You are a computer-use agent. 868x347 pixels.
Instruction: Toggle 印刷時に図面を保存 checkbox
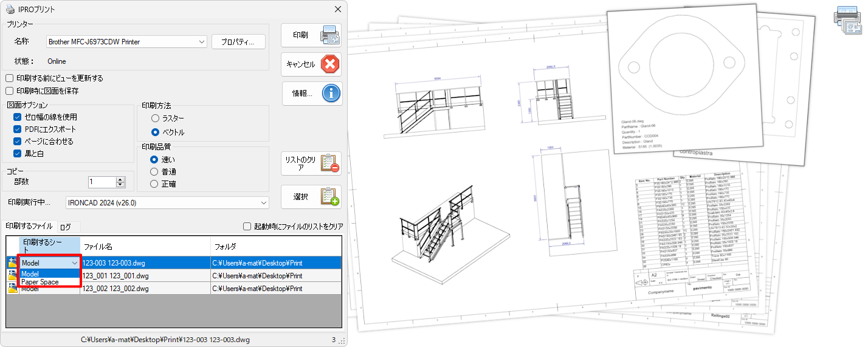pyautogui.click(x=10, y=91)
